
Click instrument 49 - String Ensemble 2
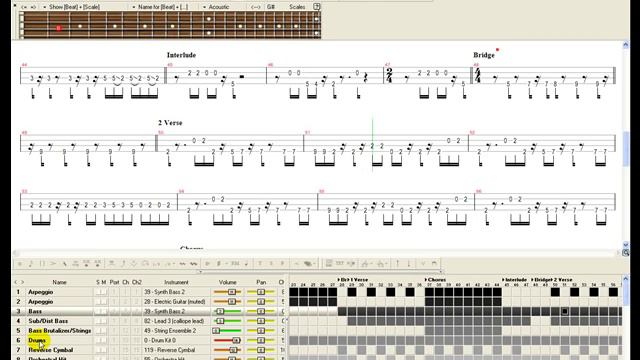click(x=169, y=331)
